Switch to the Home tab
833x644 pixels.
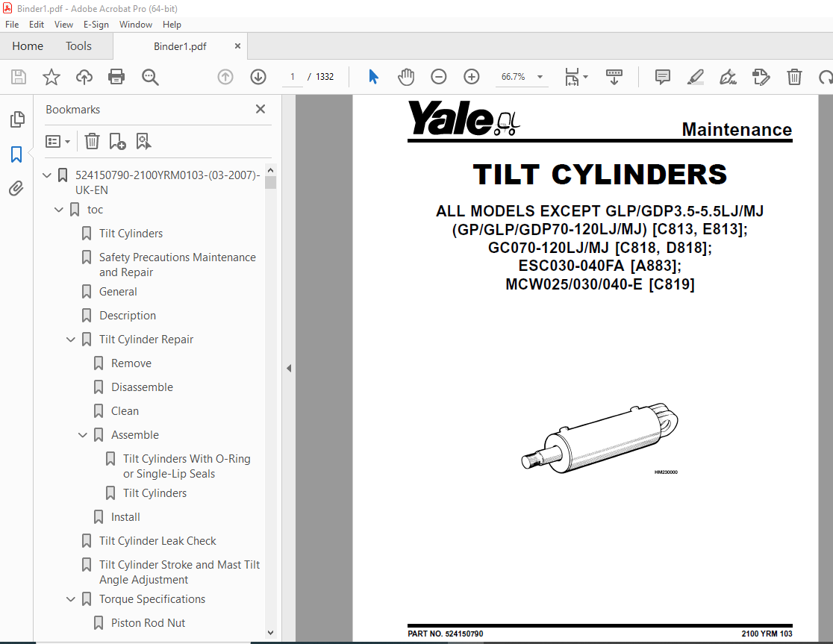coord(28,46)
